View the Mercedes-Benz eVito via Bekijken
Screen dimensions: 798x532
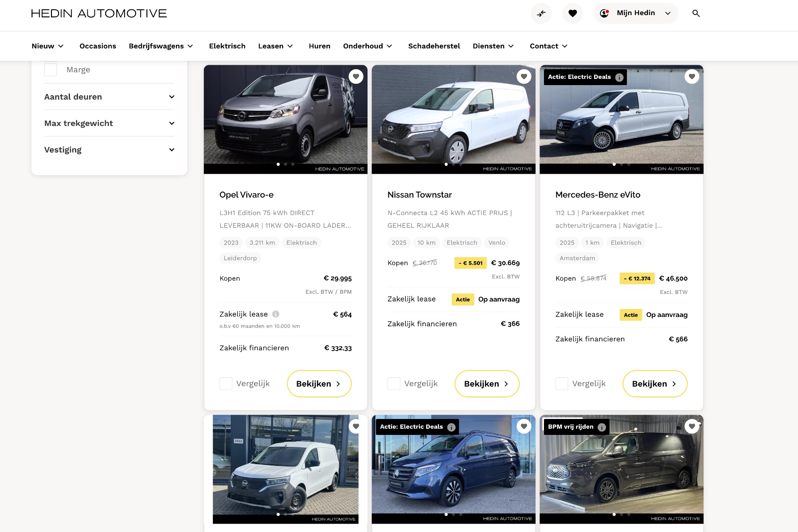point(655,384)
